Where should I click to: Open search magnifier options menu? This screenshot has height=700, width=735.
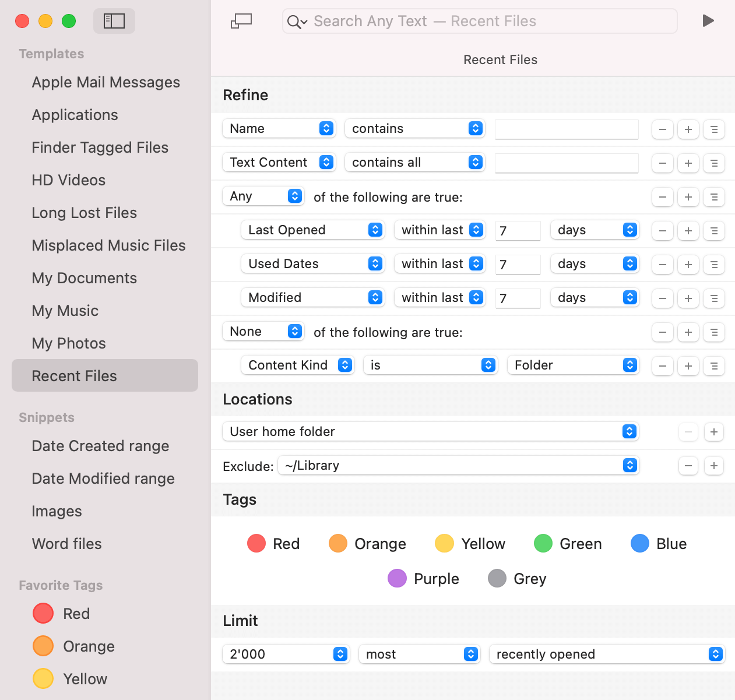[x=297, y=22]
